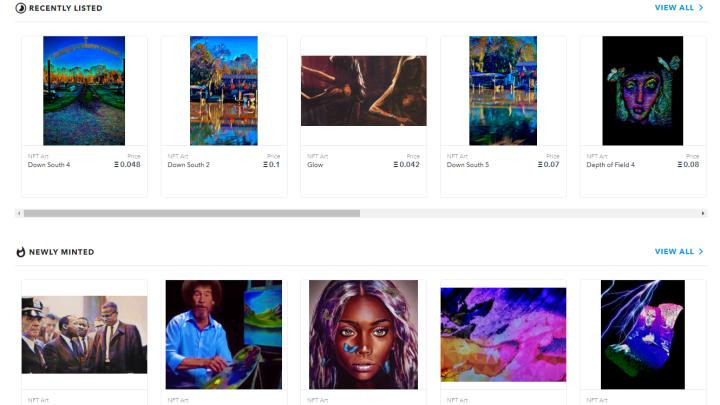Open View All for Newly Minted
720x405 pixels.
coord(674,252)
